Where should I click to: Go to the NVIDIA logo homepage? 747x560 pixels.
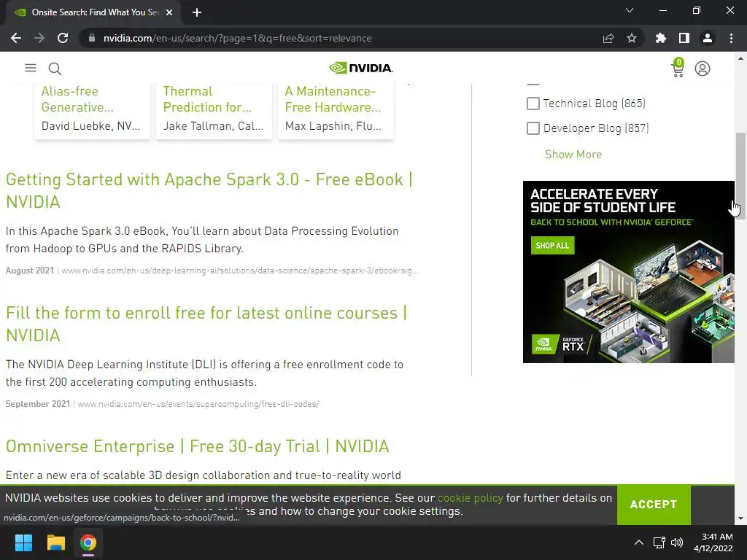tap(361, 68)
